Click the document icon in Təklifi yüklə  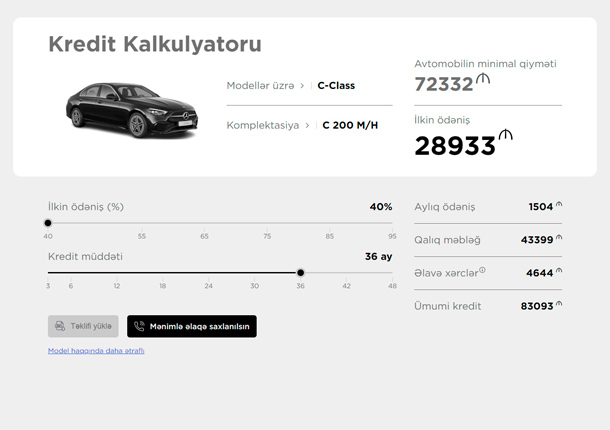pyautogui.click(x=60, y=326)
